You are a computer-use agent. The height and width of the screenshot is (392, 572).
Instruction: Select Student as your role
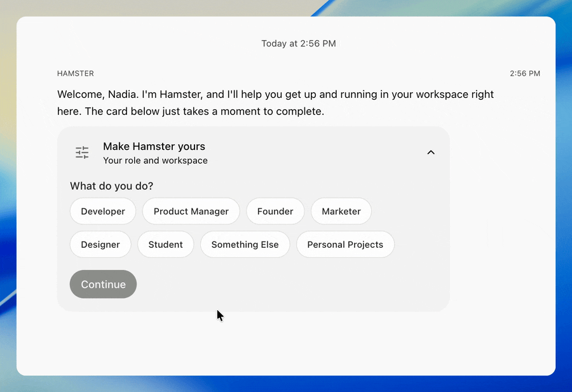(x=166, y=245)
